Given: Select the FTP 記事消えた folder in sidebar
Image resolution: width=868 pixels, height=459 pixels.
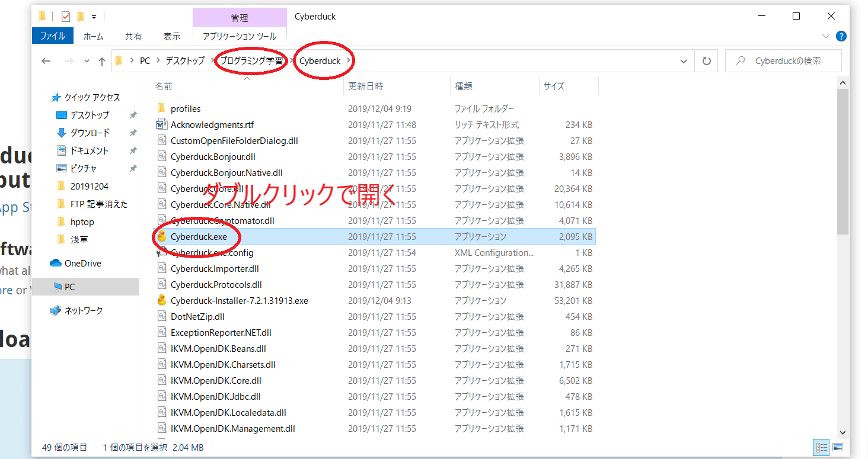Looking at the screenshot, I should [98, 204].
